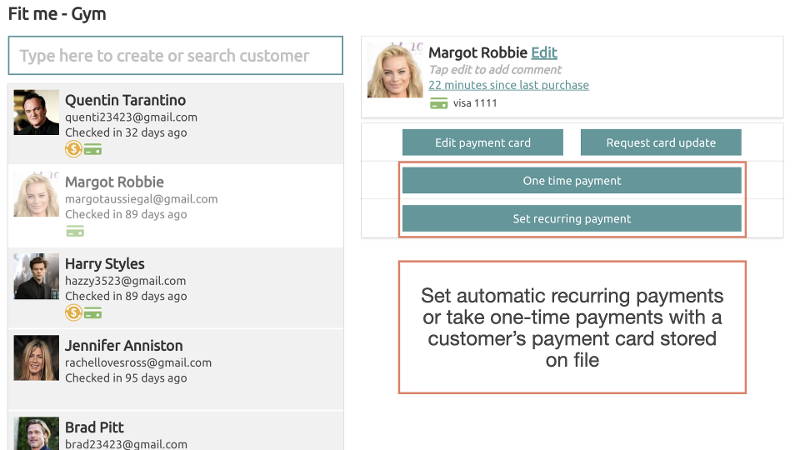Image resolution: width=800 pixels, height=450 pixels.
Task: Click 'Tap edit to add comment' text
Action: tap(495, 69)
